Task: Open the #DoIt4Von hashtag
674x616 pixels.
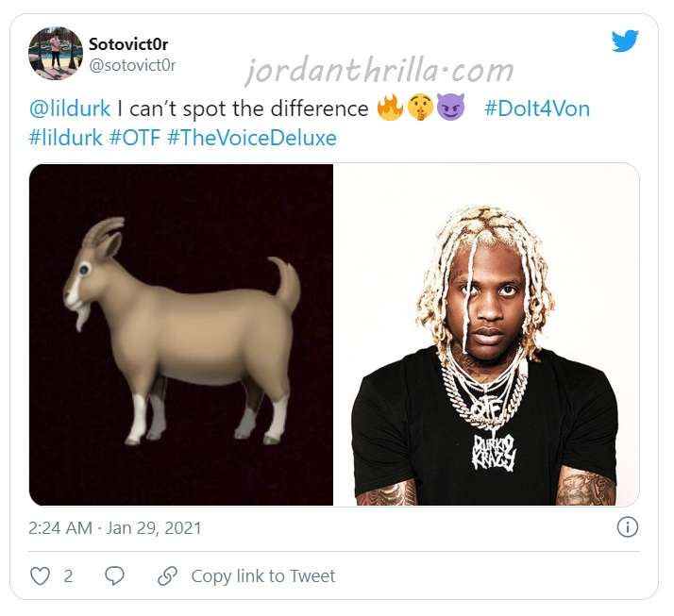Action: coord(537,108)
